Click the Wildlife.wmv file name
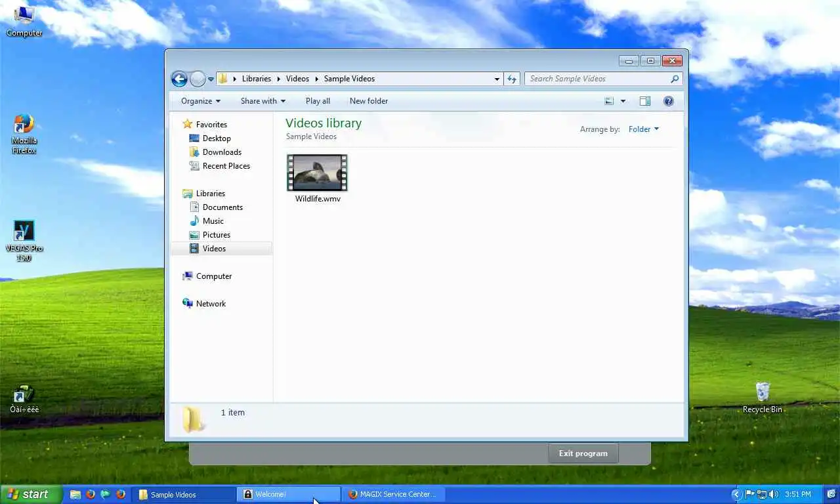The height and width of the screenshot is (504, 840). (x=318, y=199)
